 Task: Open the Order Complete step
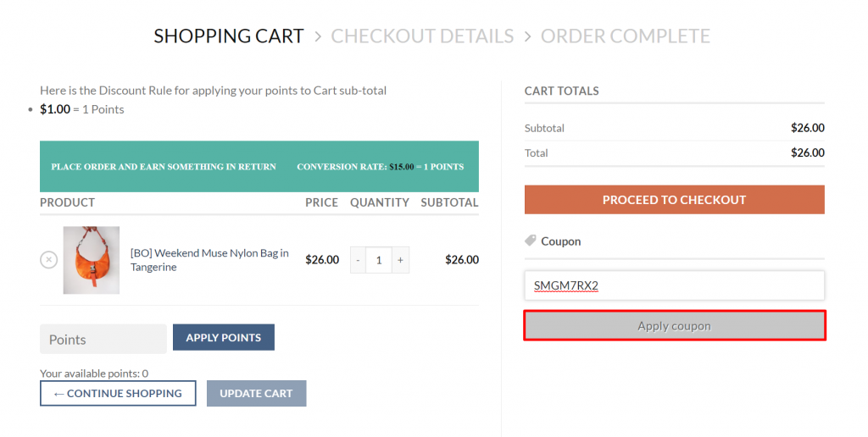626,36
